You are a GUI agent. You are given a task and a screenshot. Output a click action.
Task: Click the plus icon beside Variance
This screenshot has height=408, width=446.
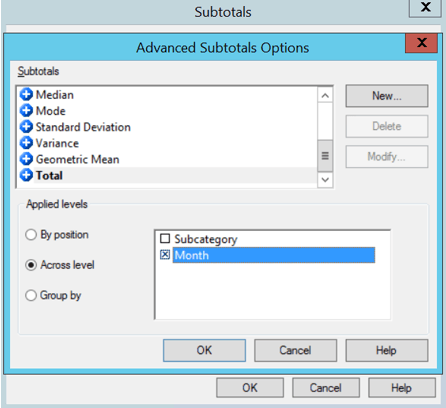click(26, 143)
